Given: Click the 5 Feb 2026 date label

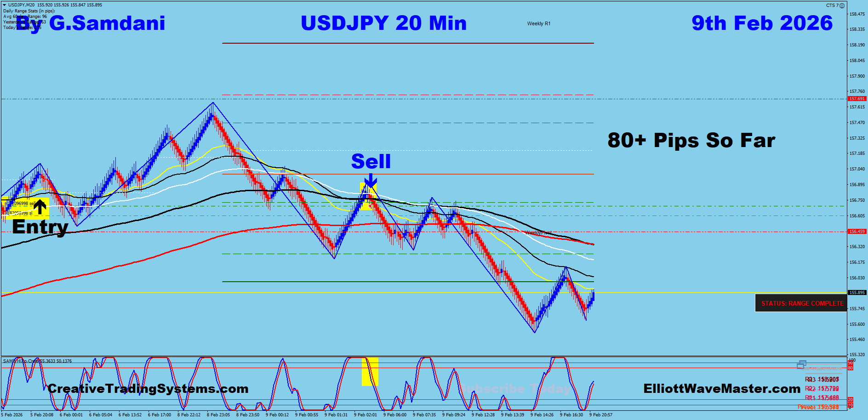Looking at the screenshot, I should pos(12,415).
